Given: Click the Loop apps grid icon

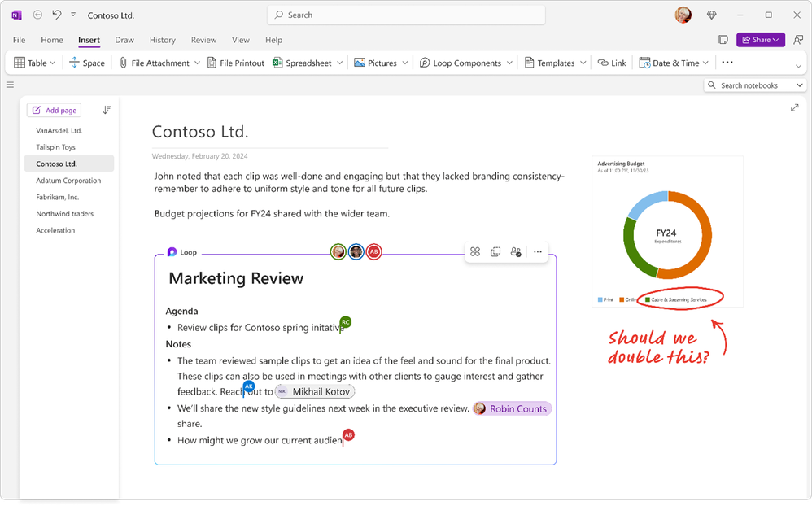Looking at the screenshot, I should coord(475,251).
